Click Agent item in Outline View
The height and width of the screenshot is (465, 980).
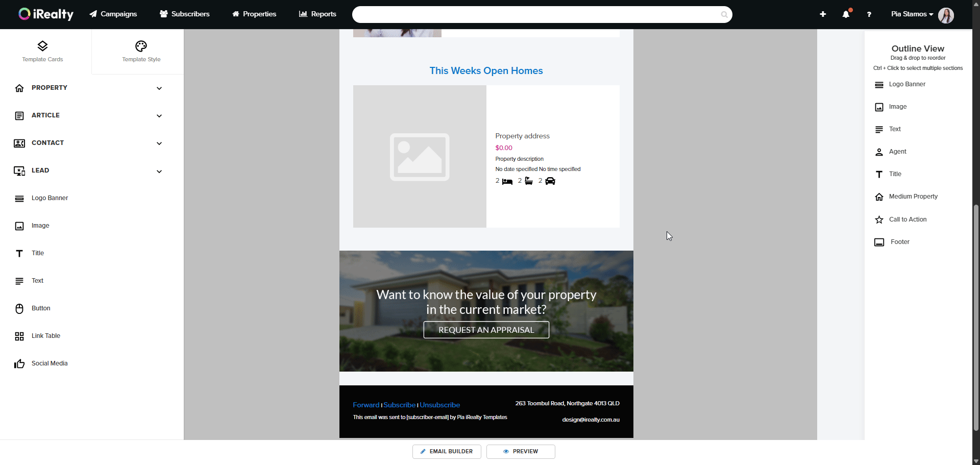click(x=897, y=152)
